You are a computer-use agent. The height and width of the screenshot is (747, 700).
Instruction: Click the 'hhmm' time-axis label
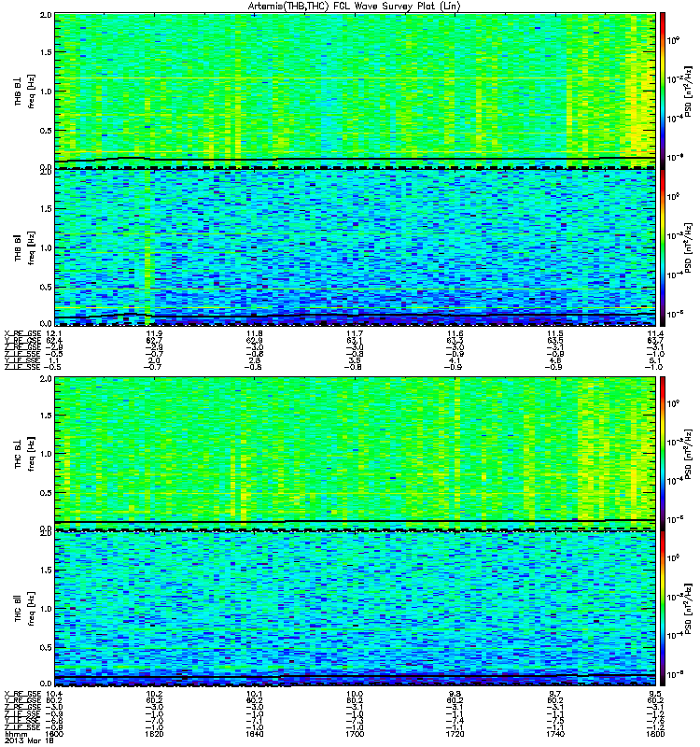(x=15, y=734)
